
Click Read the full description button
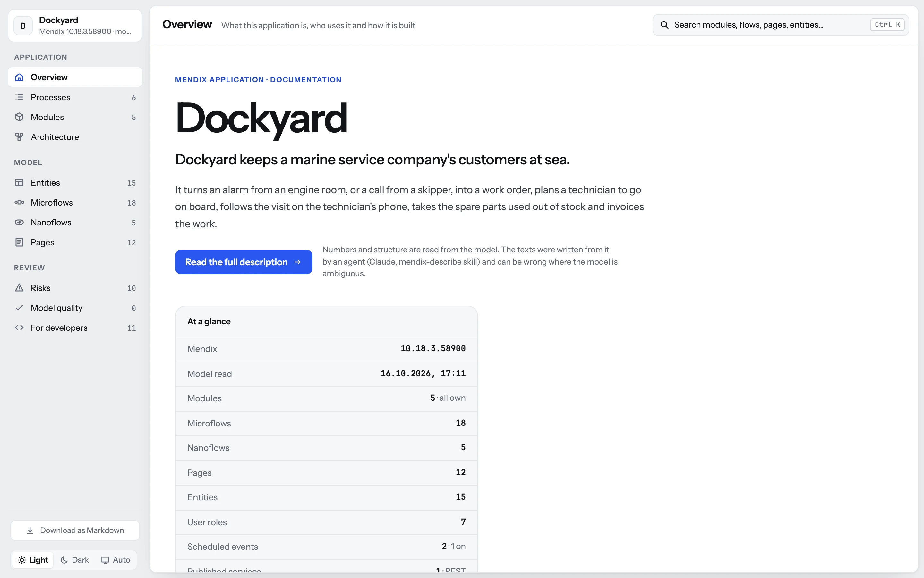pyautogui.click(x=244, y=262)
